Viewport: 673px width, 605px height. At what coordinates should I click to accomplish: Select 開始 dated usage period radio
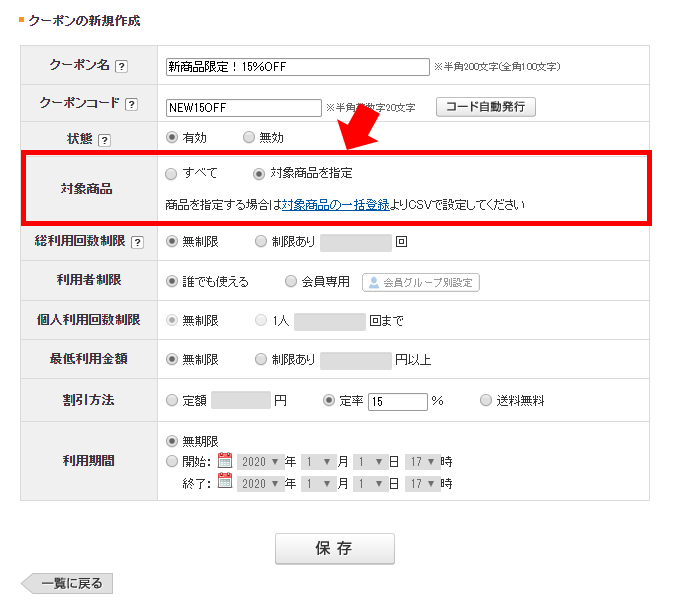click(172, 461)
